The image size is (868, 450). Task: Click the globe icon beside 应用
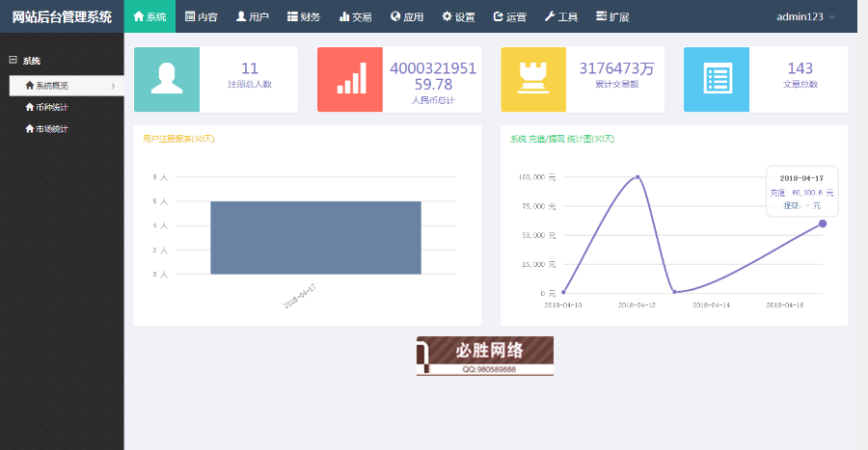coord(395,16)
